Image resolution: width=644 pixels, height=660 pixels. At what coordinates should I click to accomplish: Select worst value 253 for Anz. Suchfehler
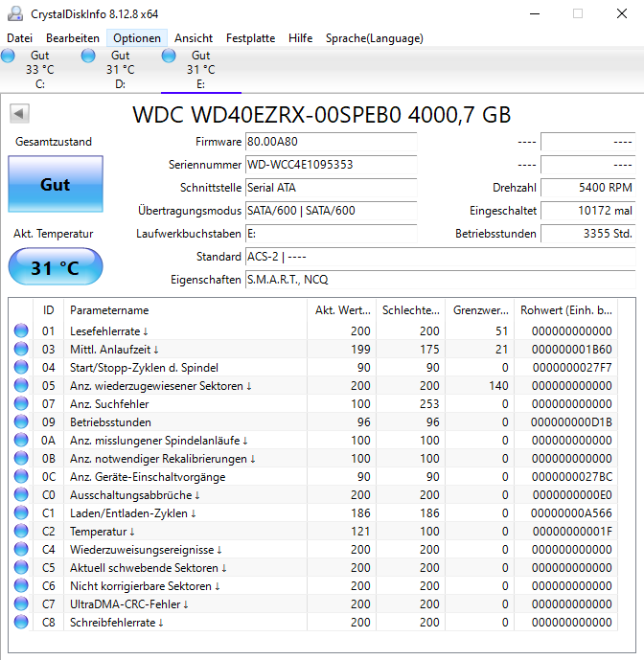pyautogui.click(x=429, y=404)
